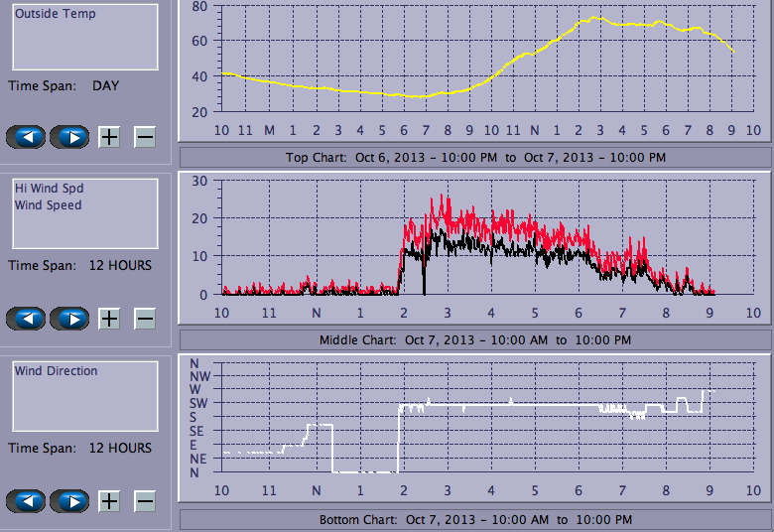Click the Bottom Chart date range caption bar

pyautogui.click(x=474, y=520)
